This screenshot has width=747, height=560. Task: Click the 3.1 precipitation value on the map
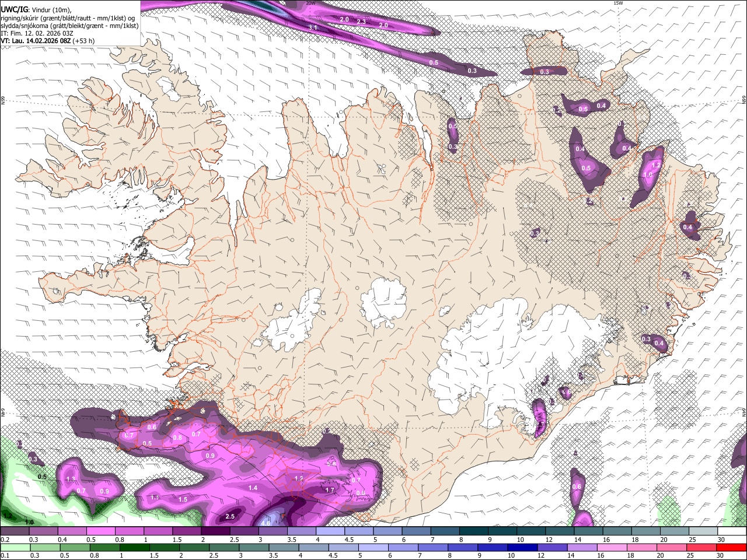(x=313, y=27)
